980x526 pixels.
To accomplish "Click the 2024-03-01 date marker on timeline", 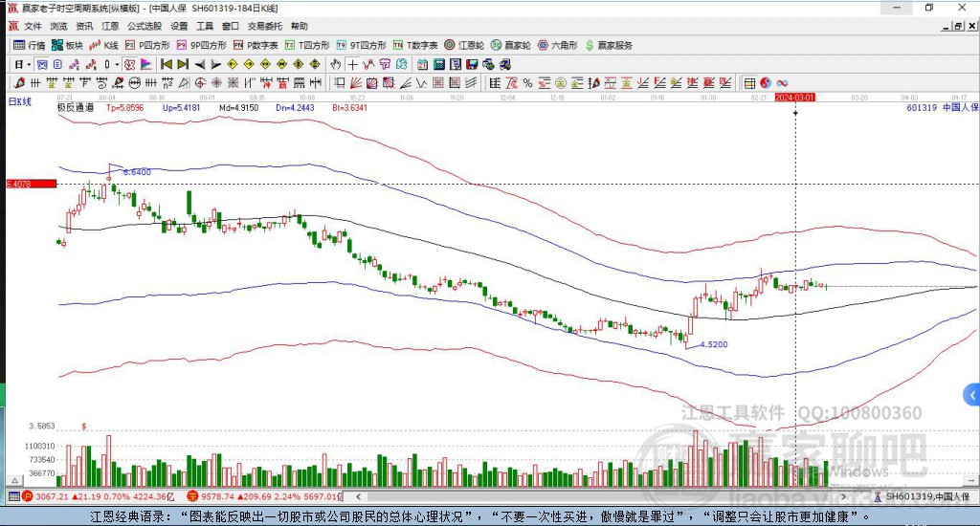I will (795, 98).
